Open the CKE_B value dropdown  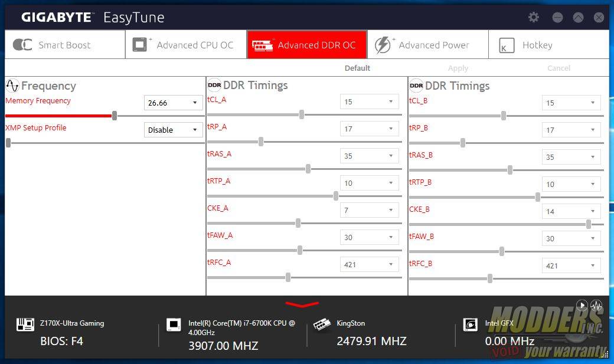click(571, 211)
